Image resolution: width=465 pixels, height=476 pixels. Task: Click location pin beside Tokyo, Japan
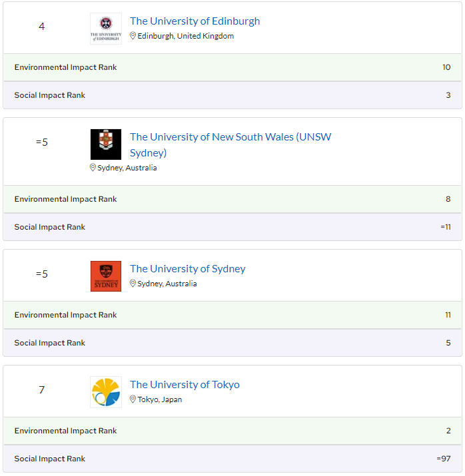click(133, 399)
